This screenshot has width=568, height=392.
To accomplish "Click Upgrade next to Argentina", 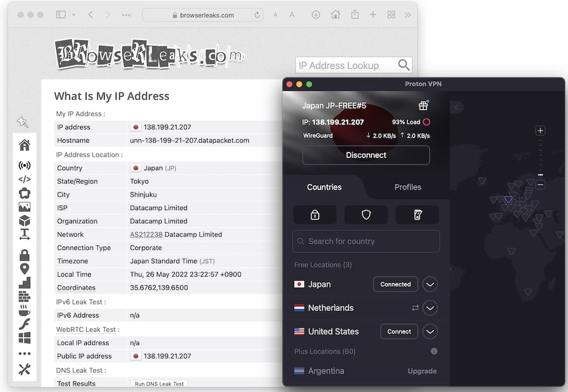I will [422, 371].
